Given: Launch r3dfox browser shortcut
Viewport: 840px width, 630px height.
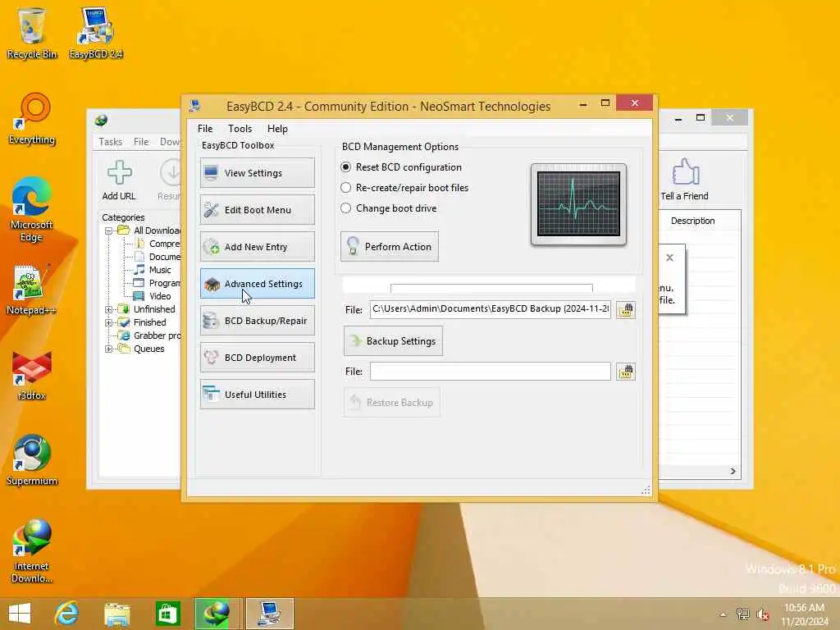Looking at the screenshot, I should tap(32, 375).
